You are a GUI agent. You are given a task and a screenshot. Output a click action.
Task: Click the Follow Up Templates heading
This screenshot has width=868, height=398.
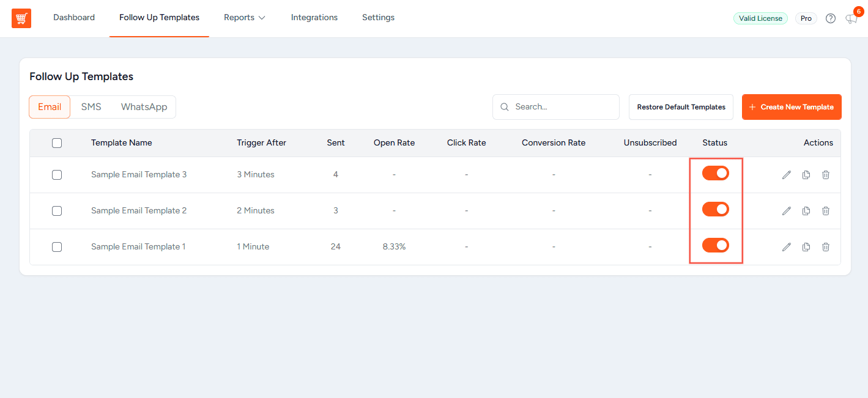point(81,77)
